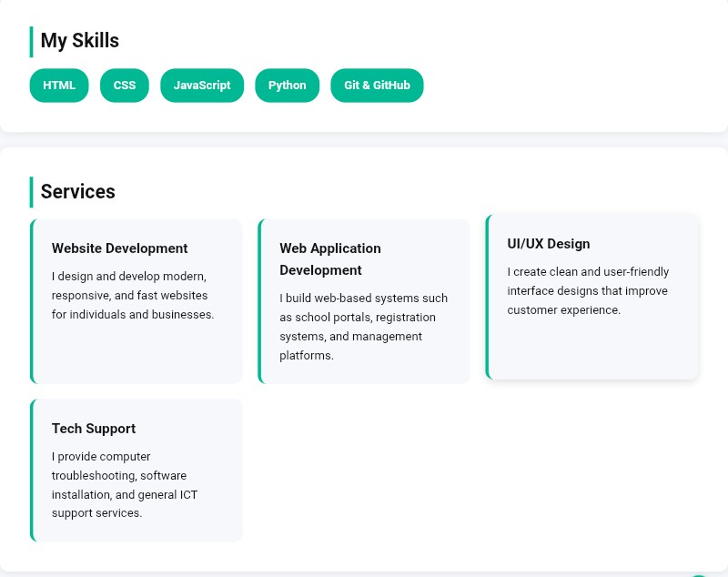Open the UI/UX Design service card
Screen dimensions: 728x577
pos(591,298)
